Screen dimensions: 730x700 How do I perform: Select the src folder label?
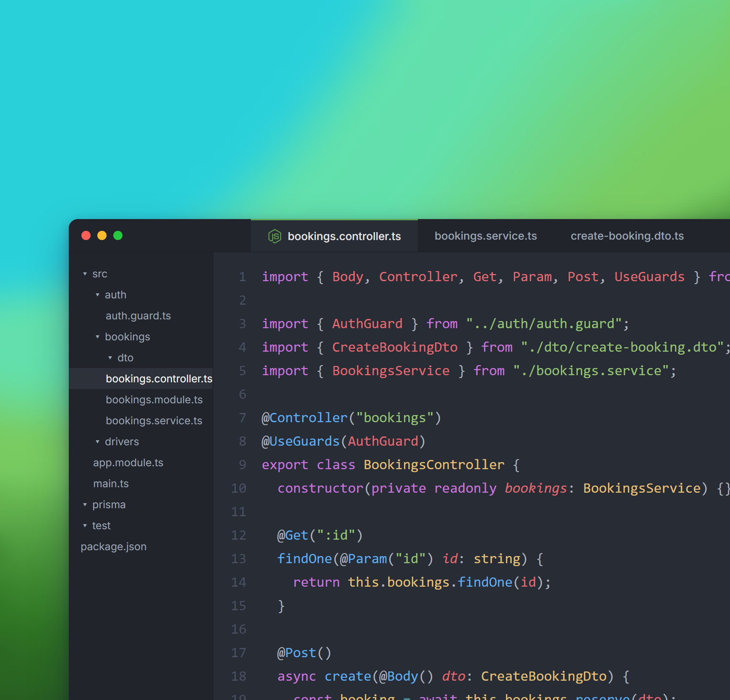100,274
